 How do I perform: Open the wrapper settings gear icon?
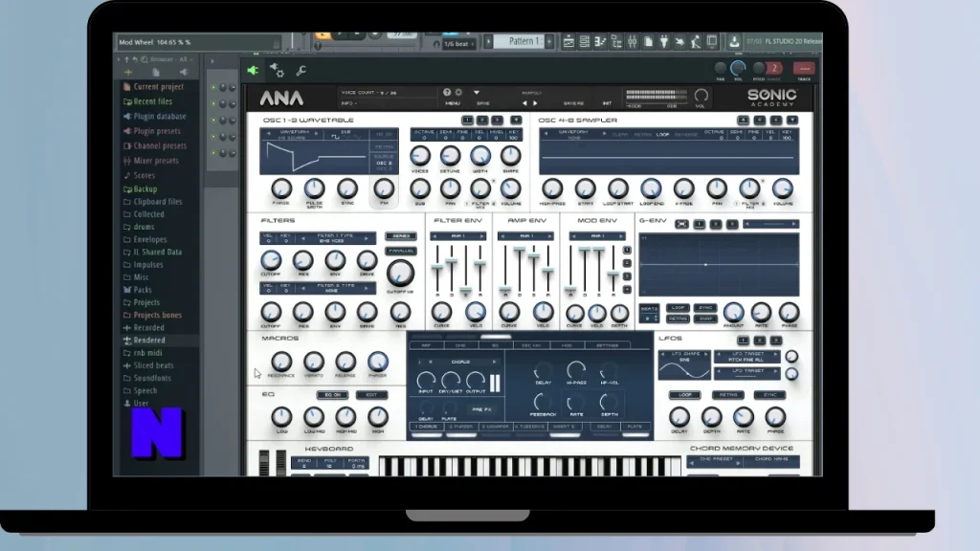(277, 71)
